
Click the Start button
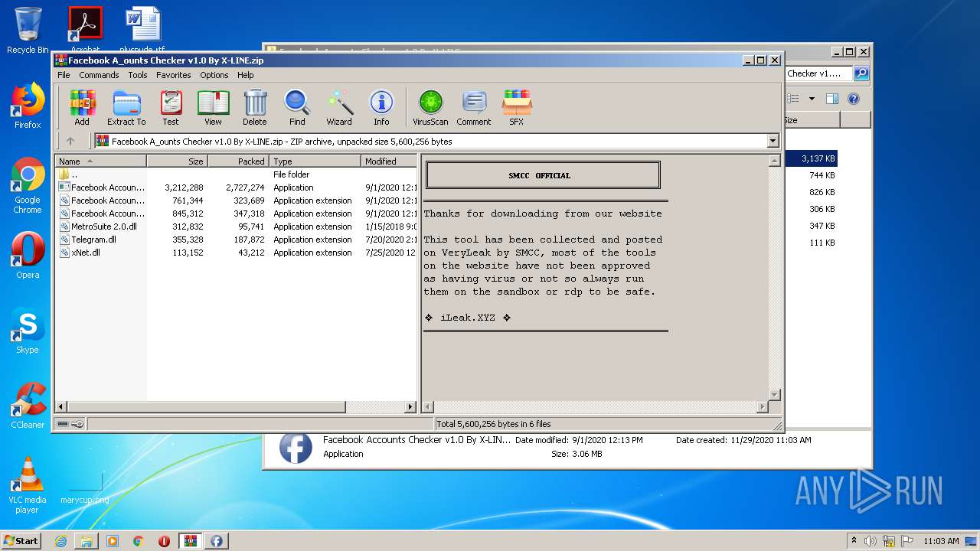tap(21, 541)
